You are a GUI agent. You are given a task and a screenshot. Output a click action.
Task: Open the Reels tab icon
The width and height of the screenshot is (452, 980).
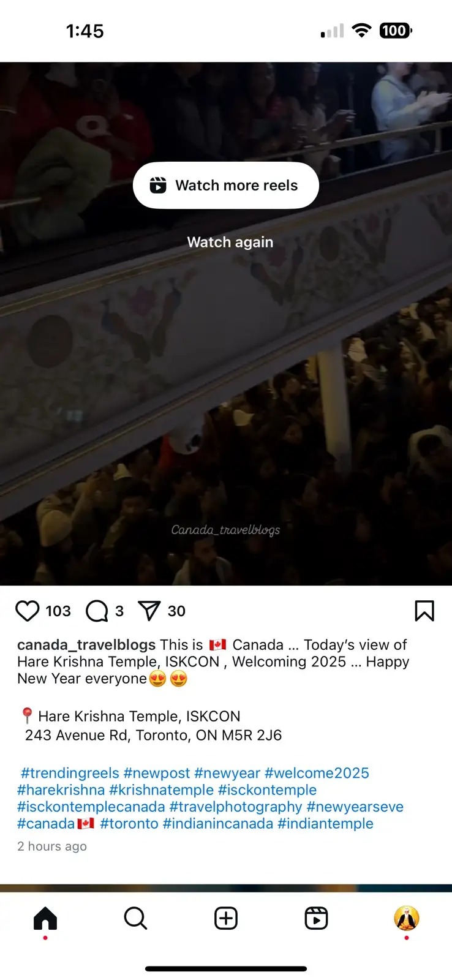pyautogui.click(x=316, y=918)
